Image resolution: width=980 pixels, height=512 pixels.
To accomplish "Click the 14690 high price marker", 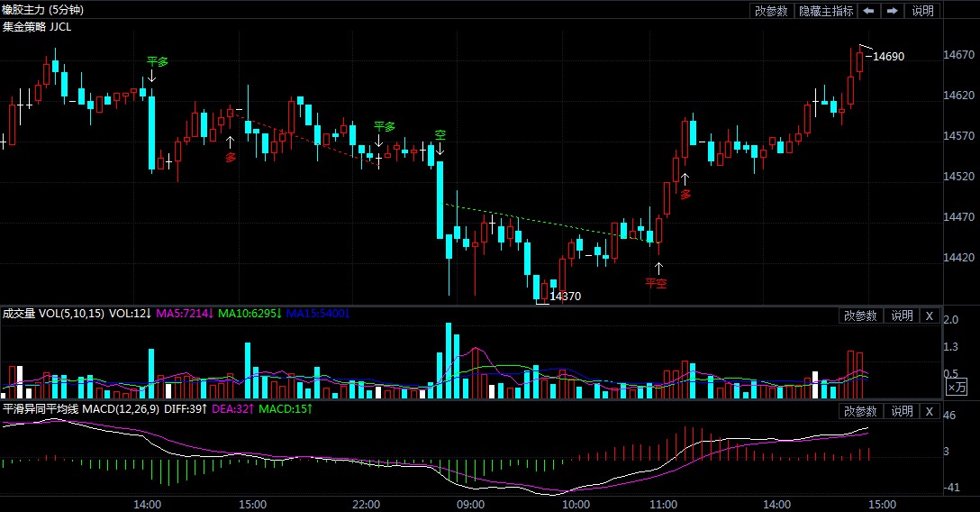I will point(888,56).
